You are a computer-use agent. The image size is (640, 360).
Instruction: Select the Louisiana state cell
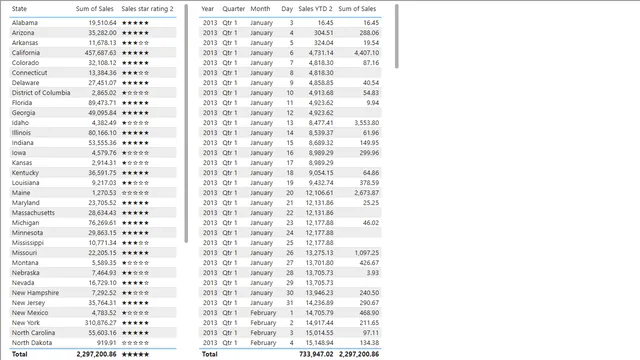[x=25, y=183]
